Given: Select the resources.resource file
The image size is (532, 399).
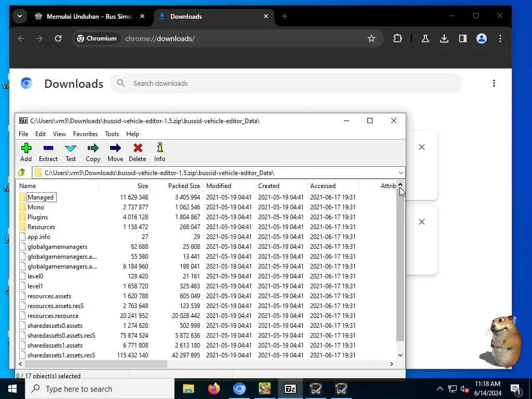Looking at the screenshot, I should [53, 315].
